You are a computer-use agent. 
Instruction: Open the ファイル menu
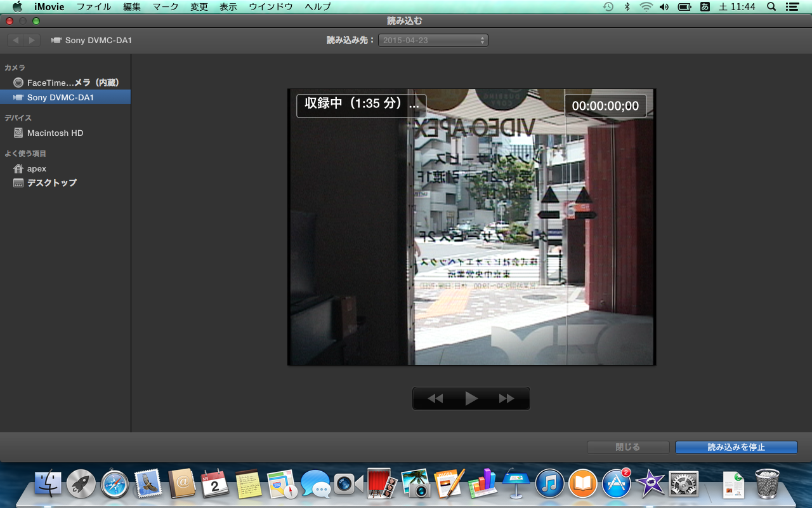[x=94, y=7]
